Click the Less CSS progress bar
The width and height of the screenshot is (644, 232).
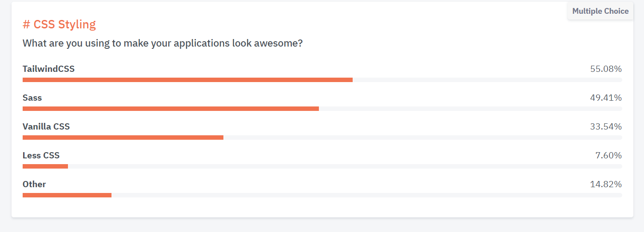point(322,166)
